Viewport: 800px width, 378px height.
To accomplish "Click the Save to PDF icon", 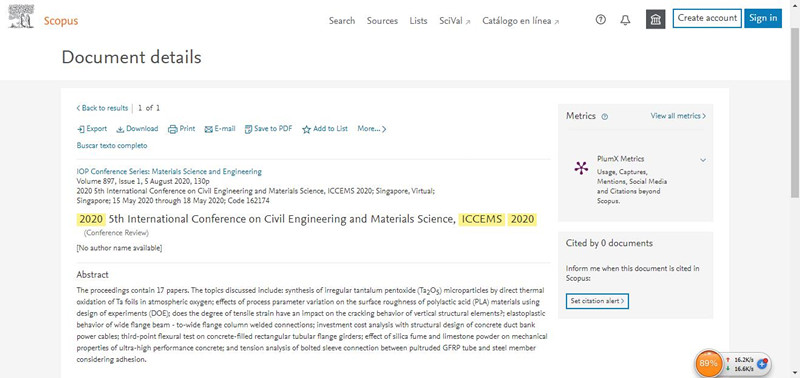I will 248,129.
